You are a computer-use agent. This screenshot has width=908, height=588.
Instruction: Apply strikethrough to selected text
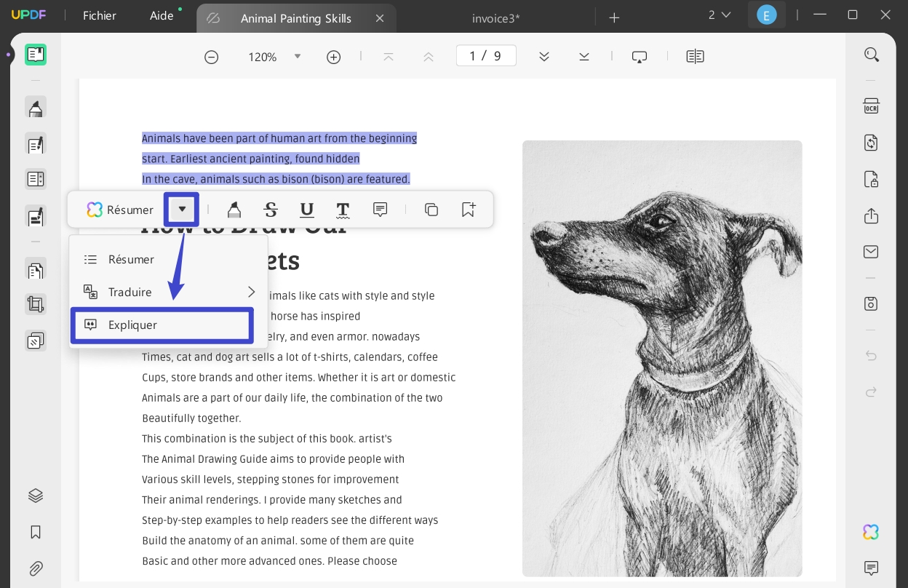coord(271,210)
